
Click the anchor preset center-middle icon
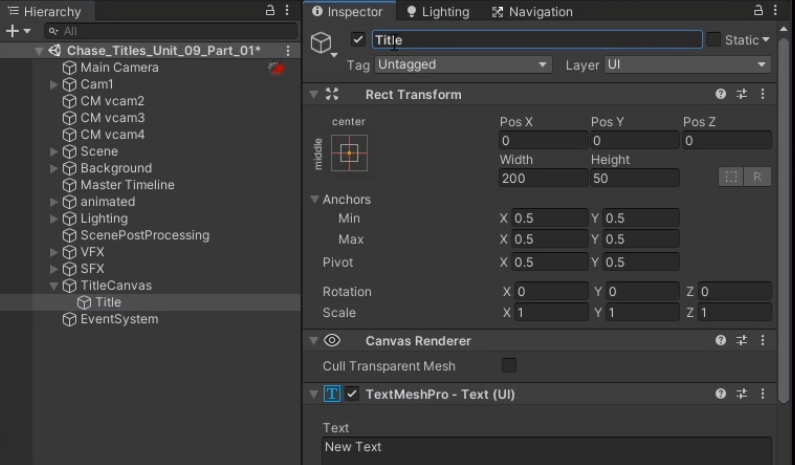click(349, 153)
